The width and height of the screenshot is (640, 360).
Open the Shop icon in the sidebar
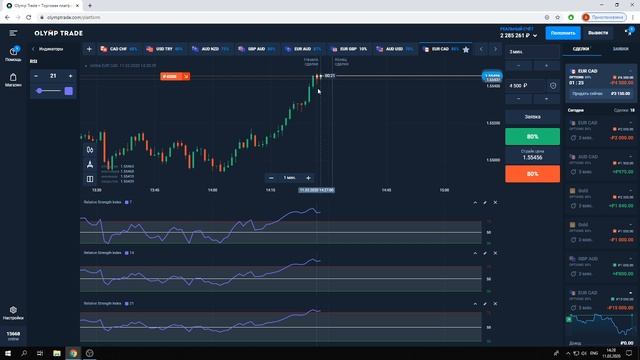[x=13, y=80]
